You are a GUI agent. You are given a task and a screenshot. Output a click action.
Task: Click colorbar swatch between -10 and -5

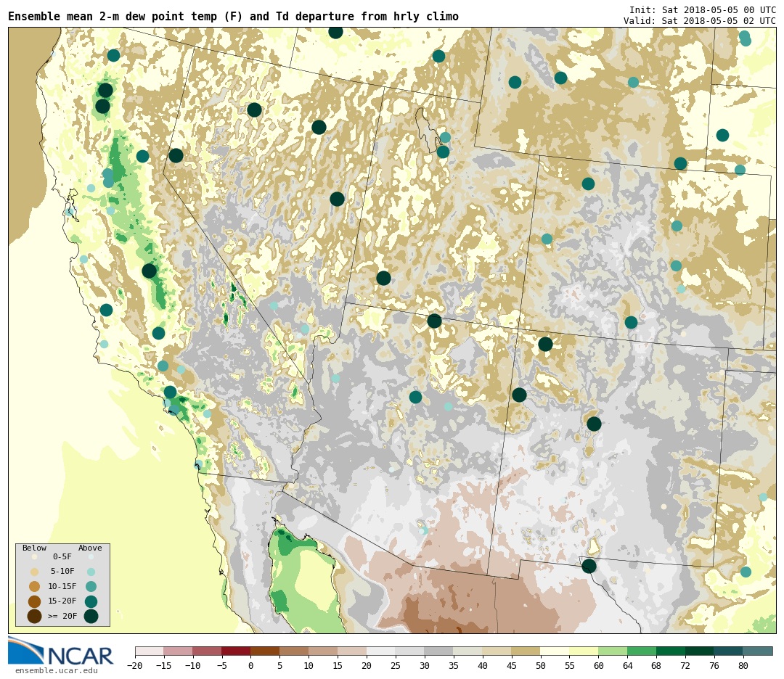[208, 651]
